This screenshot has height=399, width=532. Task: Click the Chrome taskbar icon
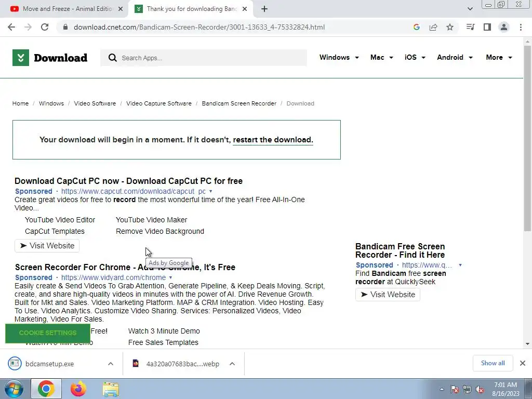coord(46,389)
